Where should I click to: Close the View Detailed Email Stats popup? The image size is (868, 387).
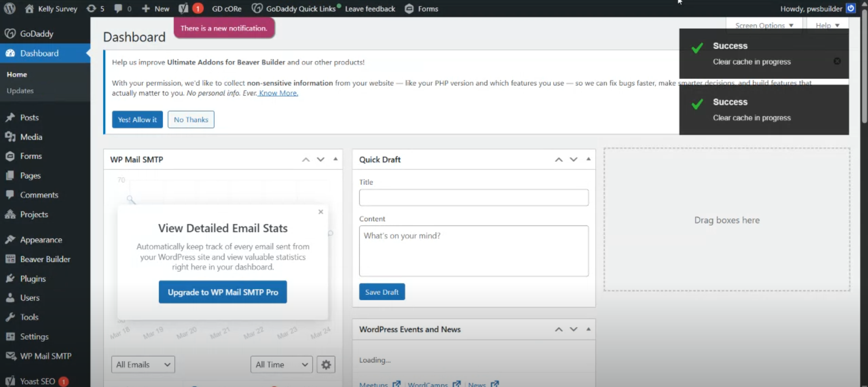pyautogui.click(x=320, y=212)
